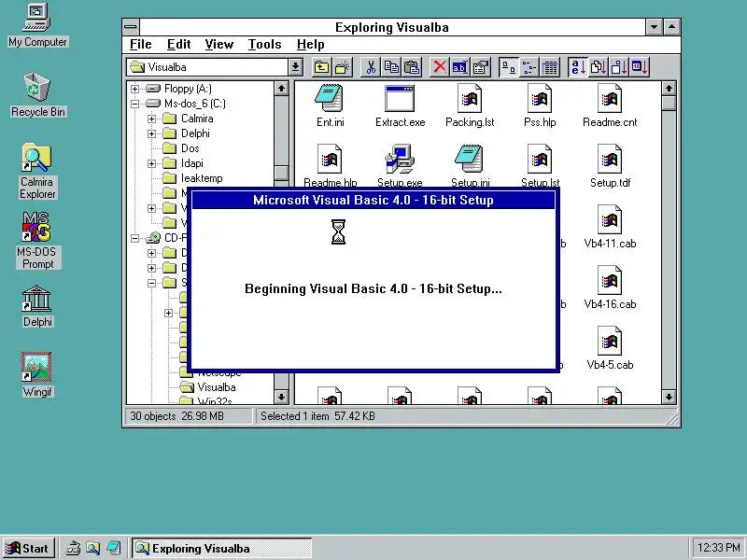Open the View menu

coord(219,44)
